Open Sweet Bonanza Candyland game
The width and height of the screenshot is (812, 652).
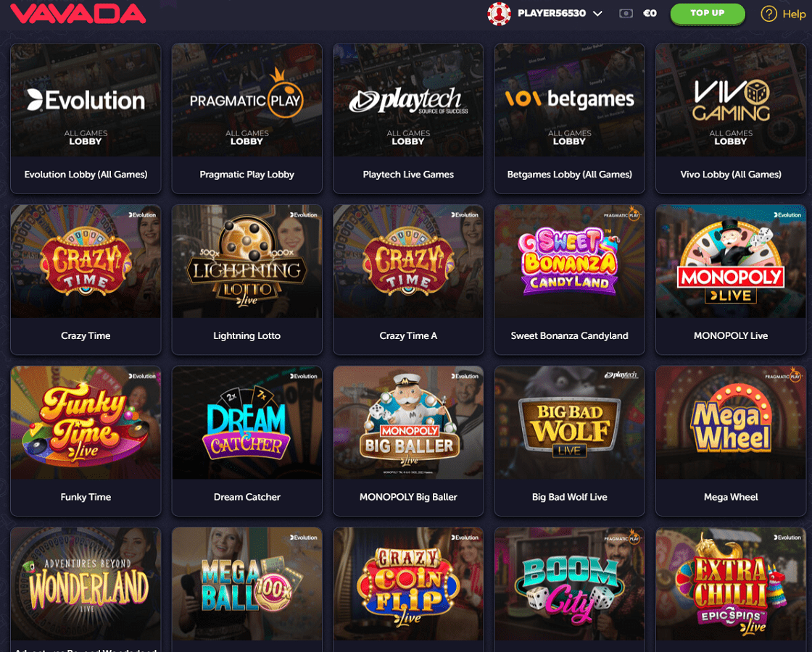pos(570,280)
